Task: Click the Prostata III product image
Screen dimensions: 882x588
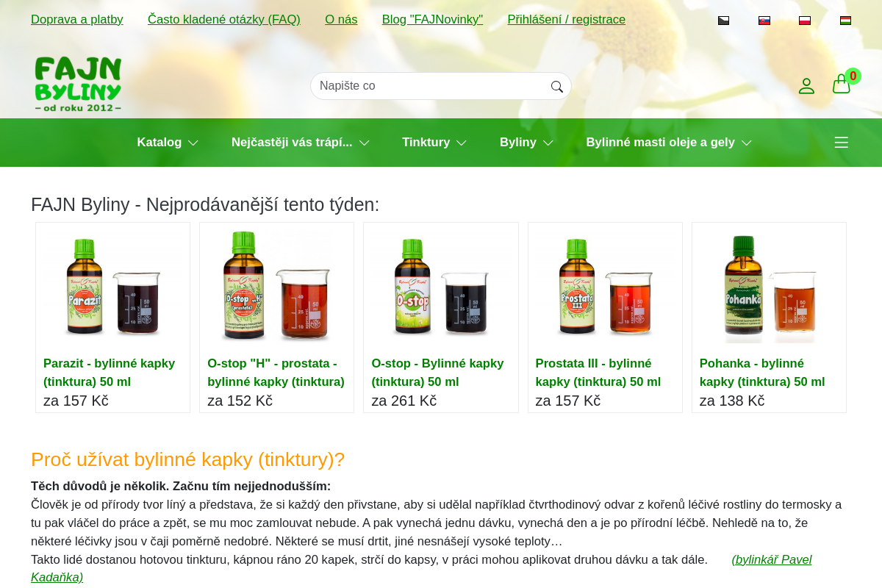Action: (605, 287)
